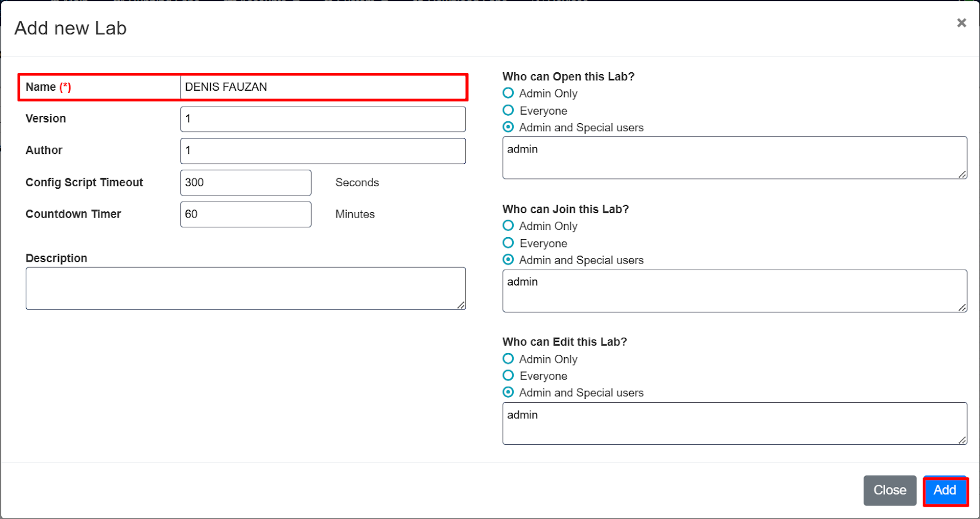Select Admin Only for joining this lab
Screen dimensions: 980x519
tap(508, 225)
